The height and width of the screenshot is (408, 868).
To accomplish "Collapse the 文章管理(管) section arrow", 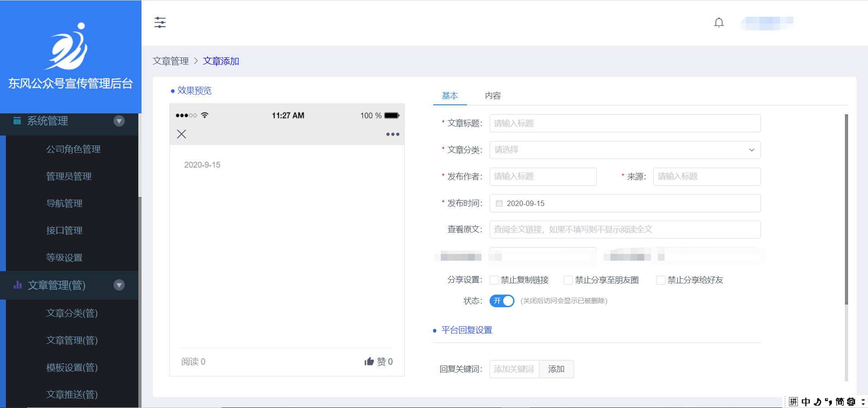I will pos(119,285).
